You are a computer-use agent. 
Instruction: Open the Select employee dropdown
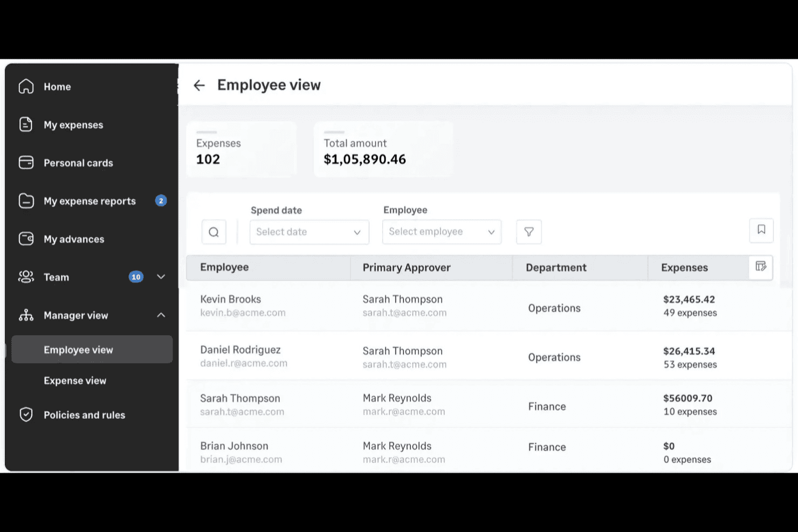coord(442,232)
